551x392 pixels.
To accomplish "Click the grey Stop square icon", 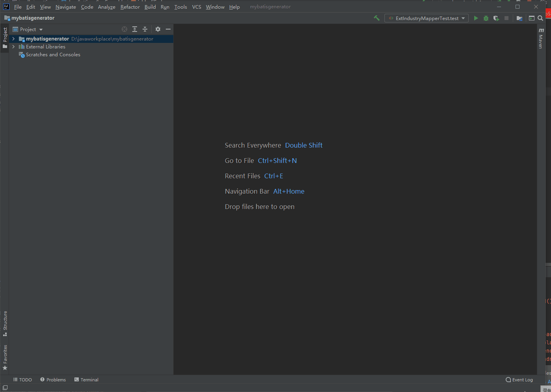I will [506, 18].
